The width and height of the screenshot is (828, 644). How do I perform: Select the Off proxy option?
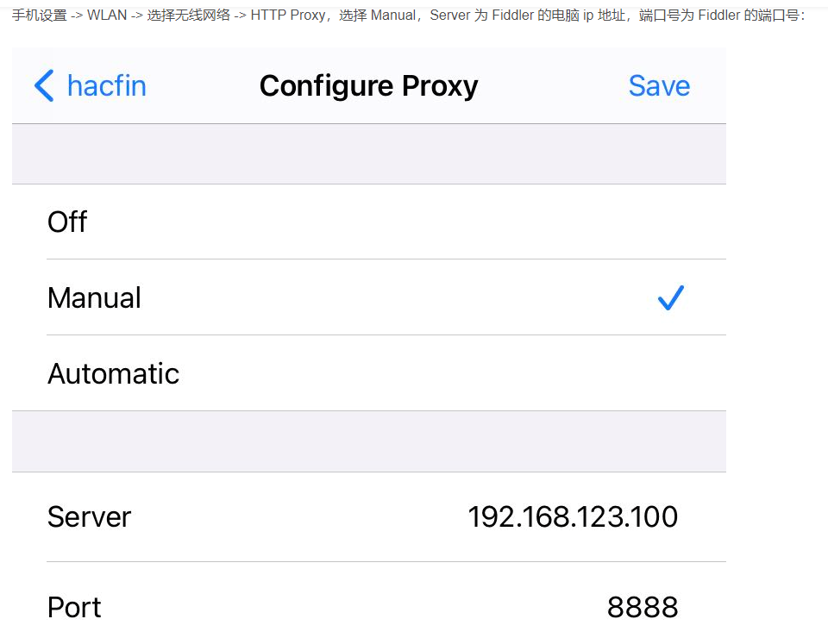369,222
